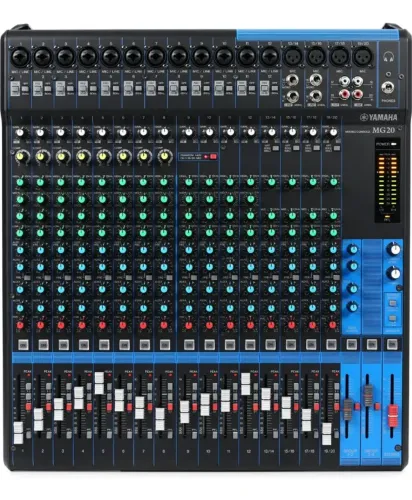Adjust the third blue AUX knob on channel 11
This screenshot has width=412, height=500.
(x=230, y=289)
